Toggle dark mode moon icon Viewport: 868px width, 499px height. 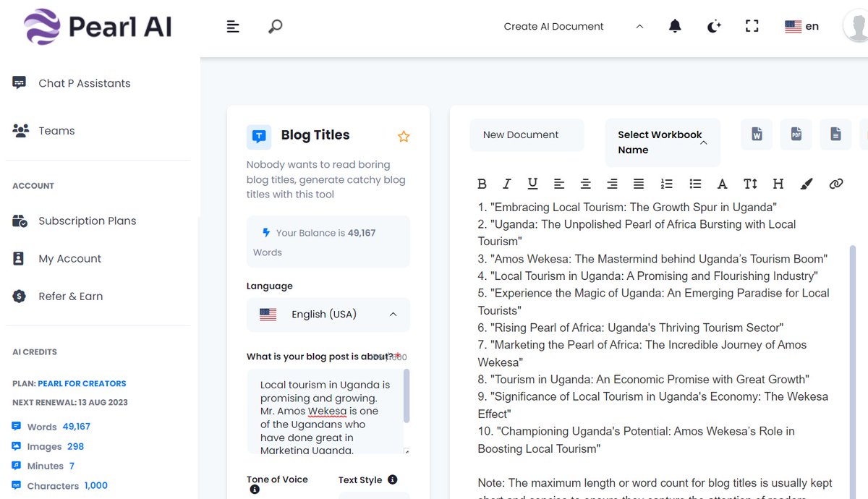pos(714,27)
